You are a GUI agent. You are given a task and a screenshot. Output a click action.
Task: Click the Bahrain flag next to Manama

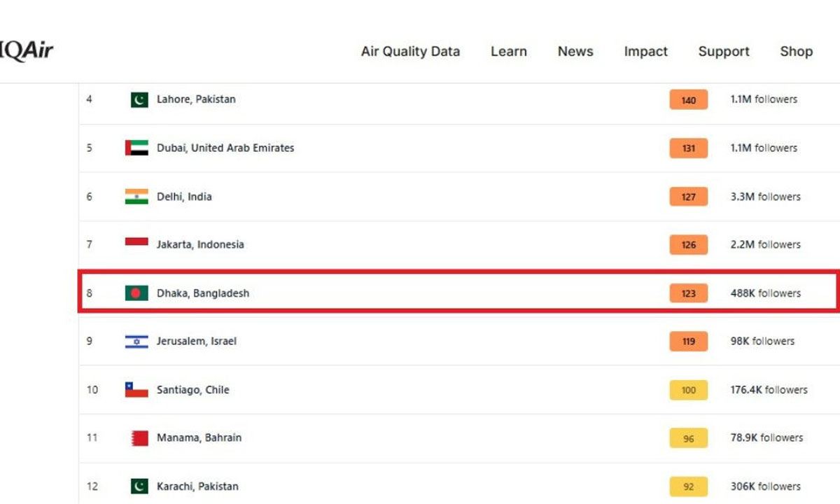click(139, 438)
